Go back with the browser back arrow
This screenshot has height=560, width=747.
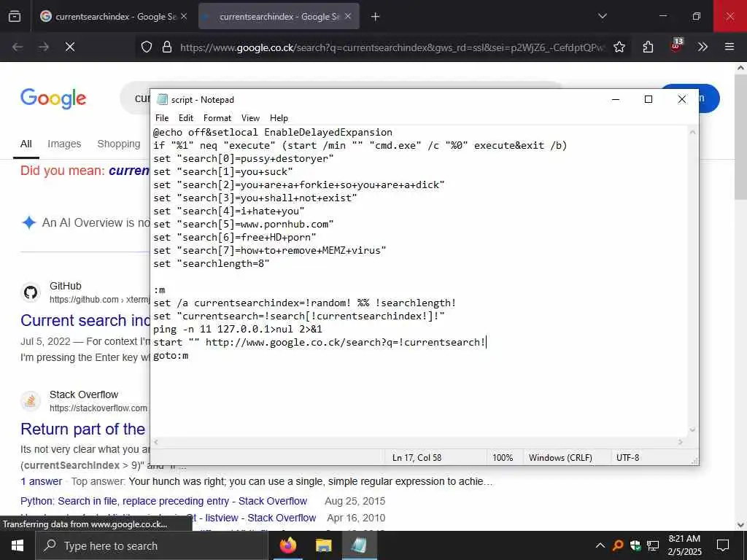click(x=18, y=47)
